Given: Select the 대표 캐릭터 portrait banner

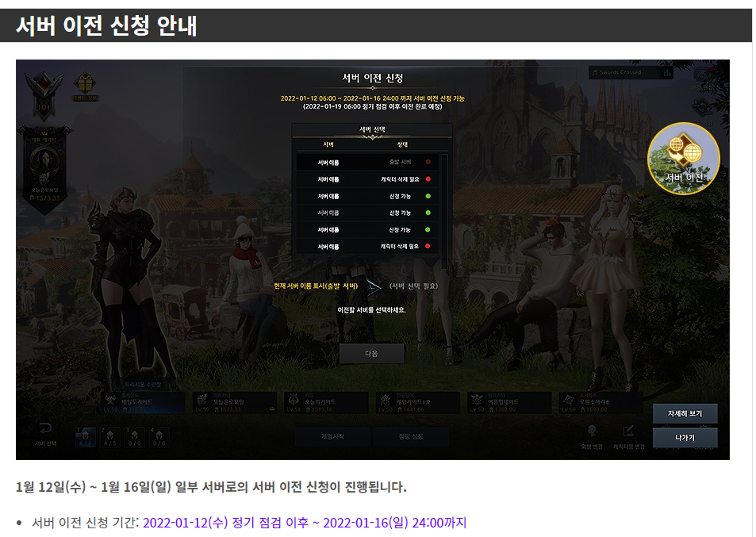Looking at the screenshot, I should [45, 170].
